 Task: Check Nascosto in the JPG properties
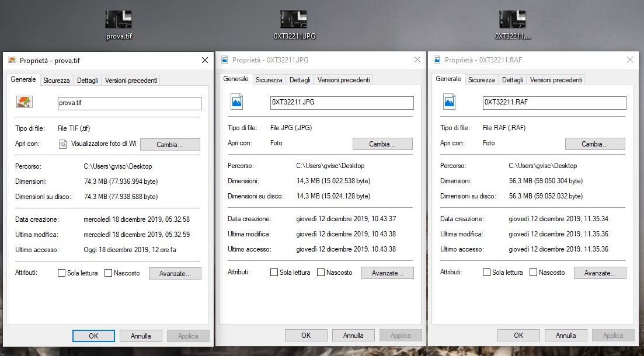321,273
